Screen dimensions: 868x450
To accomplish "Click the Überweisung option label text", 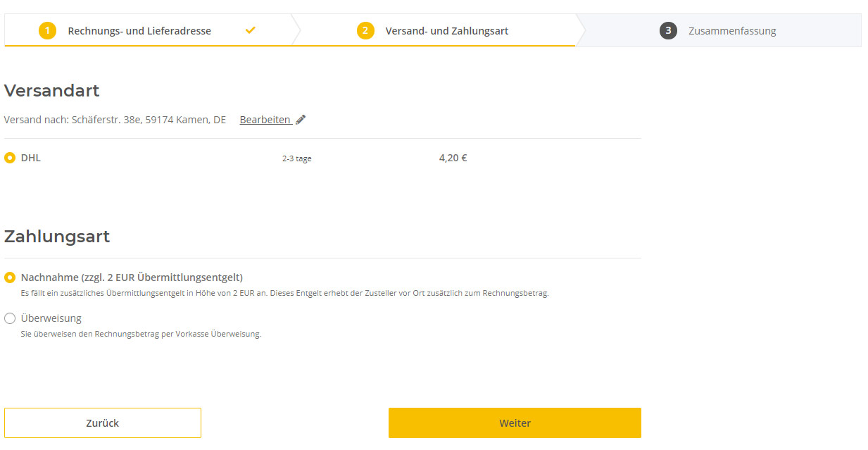I will click(x=51, y=318).
